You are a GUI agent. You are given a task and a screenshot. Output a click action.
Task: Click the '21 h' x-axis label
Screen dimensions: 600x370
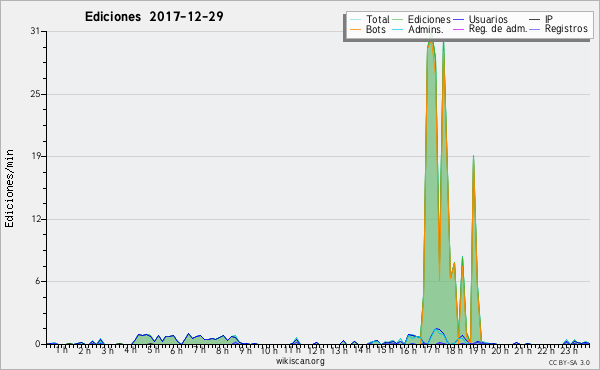pos(523,350)
